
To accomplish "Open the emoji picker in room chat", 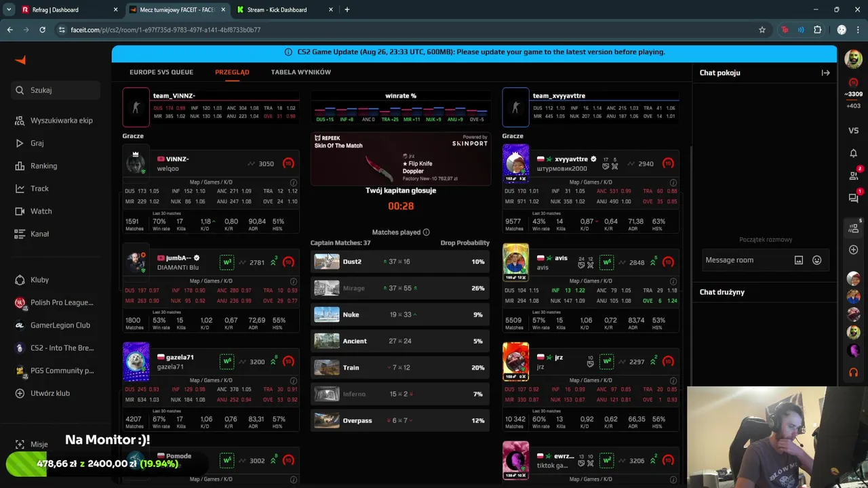I will [816, 260].
